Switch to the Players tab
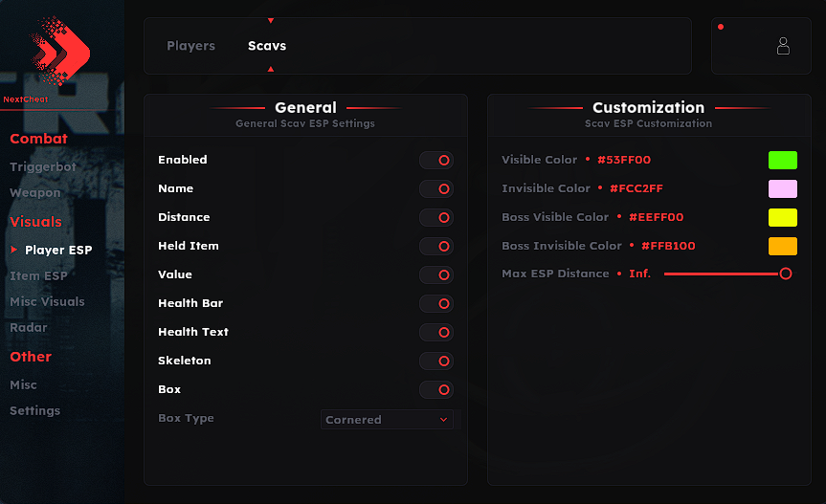This screenshot has width=826, height=504. [190, 46]
